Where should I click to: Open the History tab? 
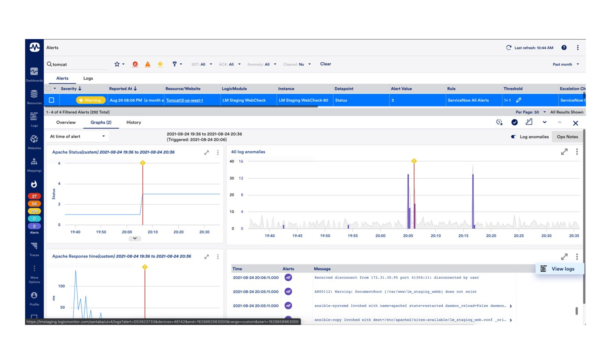pos(134,122)
